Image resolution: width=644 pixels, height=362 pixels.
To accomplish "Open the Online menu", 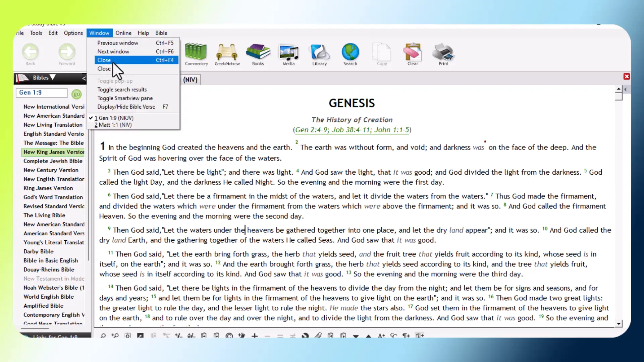I will tap(123, 33).
